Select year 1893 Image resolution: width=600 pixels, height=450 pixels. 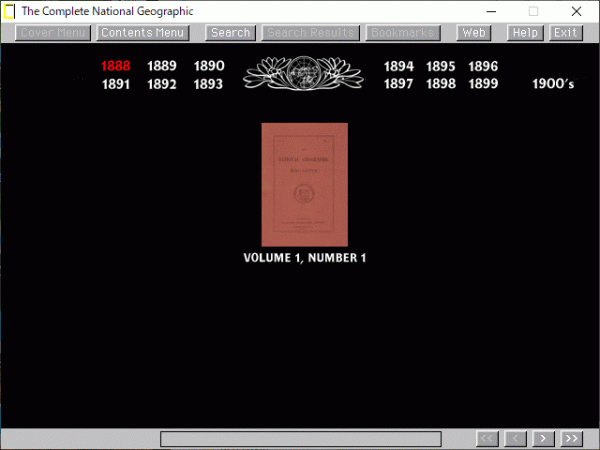click(x=208, y=84)
